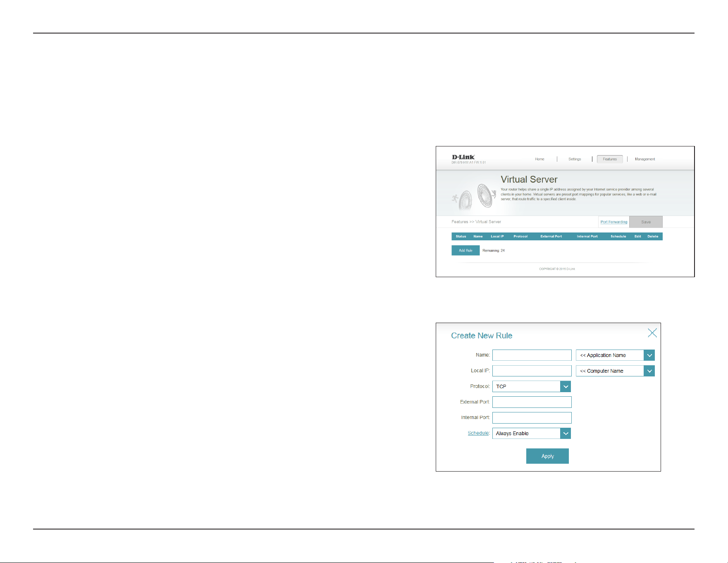Open the Computer Name dropdown
The image size is (728, 563).
tap(615, 371)
